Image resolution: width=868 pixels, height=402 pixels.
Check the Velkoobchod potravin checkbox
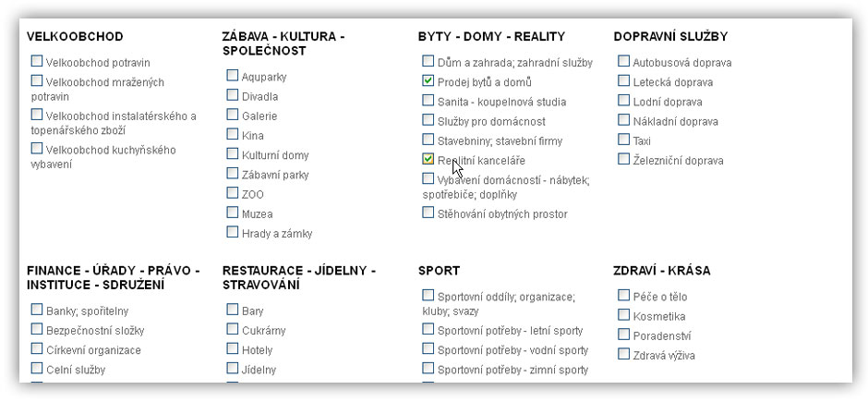click(x=38, y=62)
